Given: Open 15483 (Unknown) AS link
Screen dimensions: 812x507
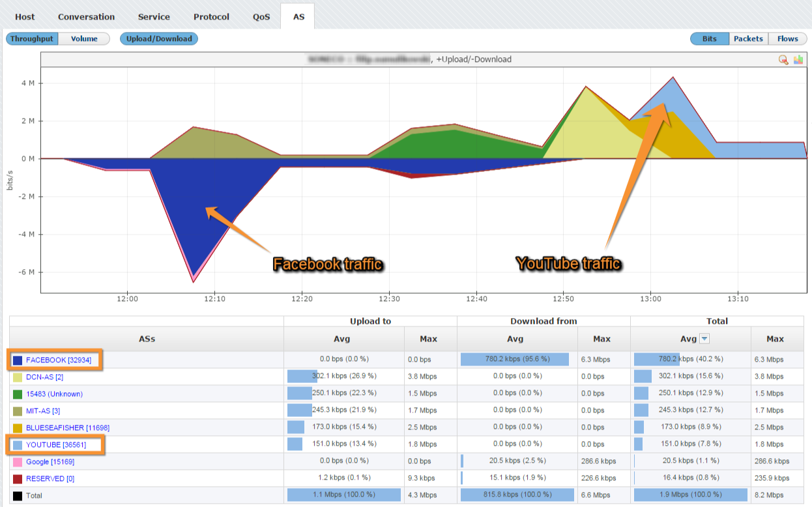Looking at the screenshot, I should [54, 394].
